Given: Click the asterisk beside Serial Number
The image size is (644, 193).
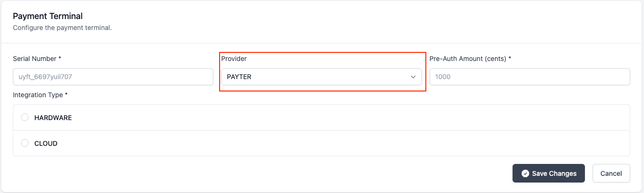Looking at the screenshot, I should (x=60, y=59).
